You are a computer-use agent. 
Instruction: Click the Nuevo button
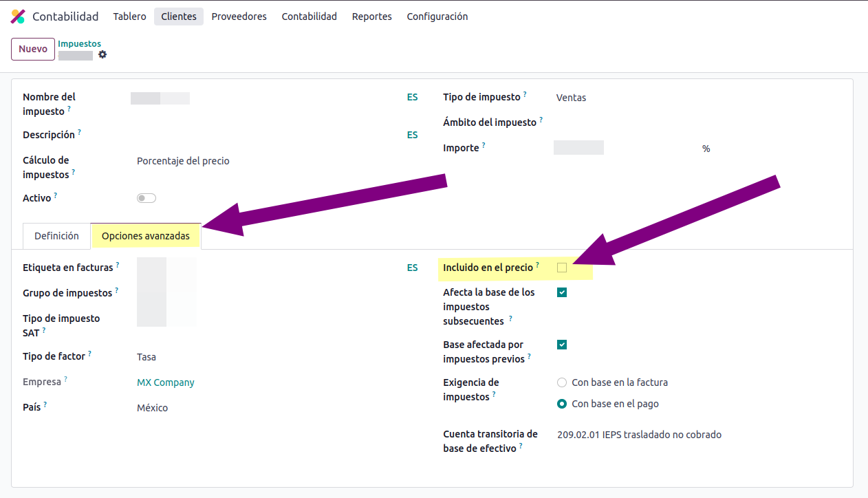(33, 49)
